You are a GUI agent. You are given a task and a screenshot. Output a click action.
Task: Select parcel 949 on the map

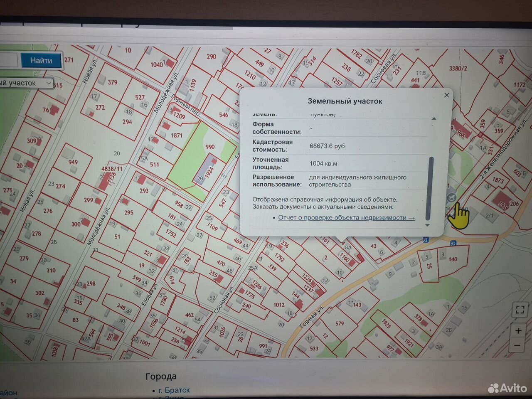73,162
